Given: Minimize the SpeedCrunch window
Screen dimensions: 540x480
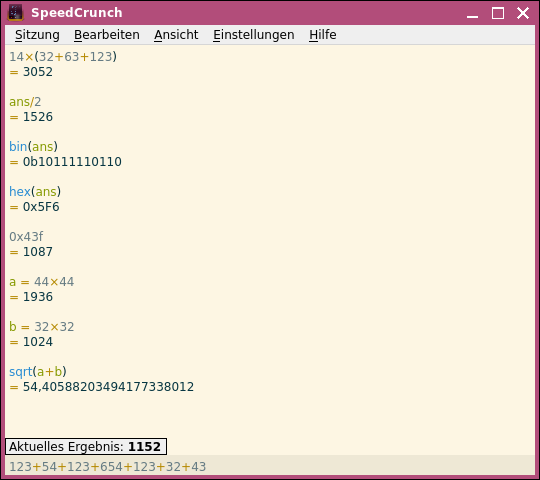Looking at the screenshot, I should pos(472,13).
